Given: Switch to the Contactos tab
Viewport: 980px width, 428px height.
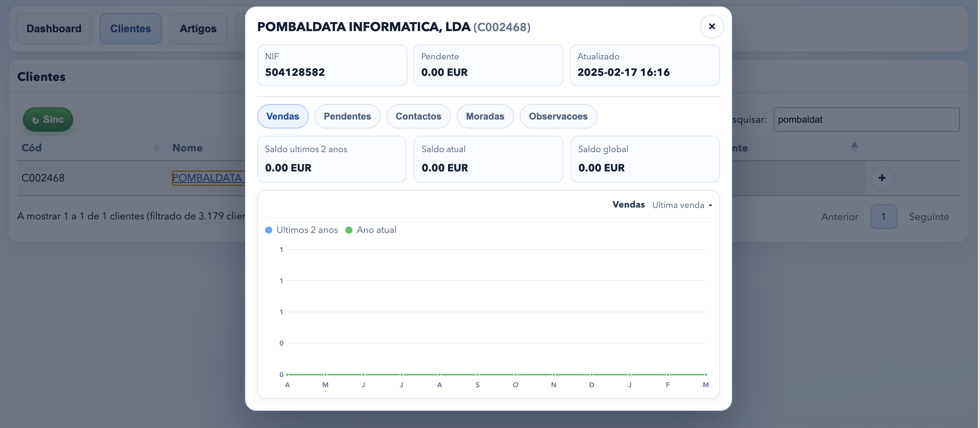Looking at the screenshot, I should click(x=418, y=116).
